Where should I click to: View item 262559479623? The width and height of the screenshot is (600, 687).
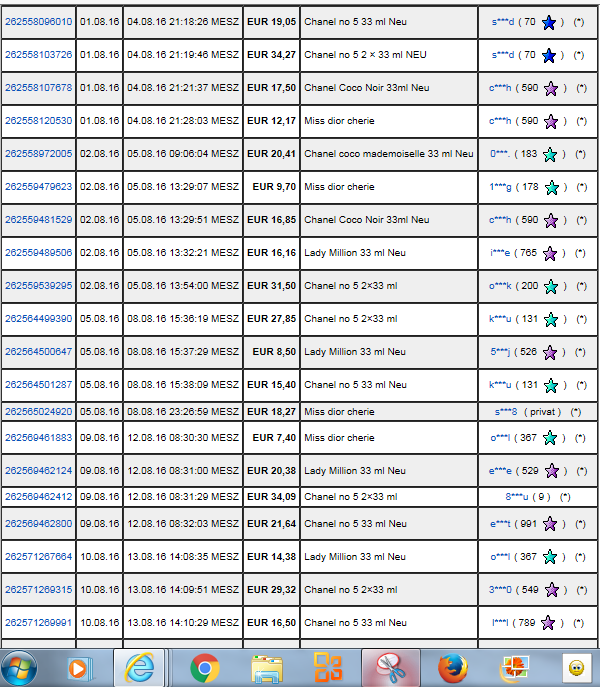coord(39,187)
